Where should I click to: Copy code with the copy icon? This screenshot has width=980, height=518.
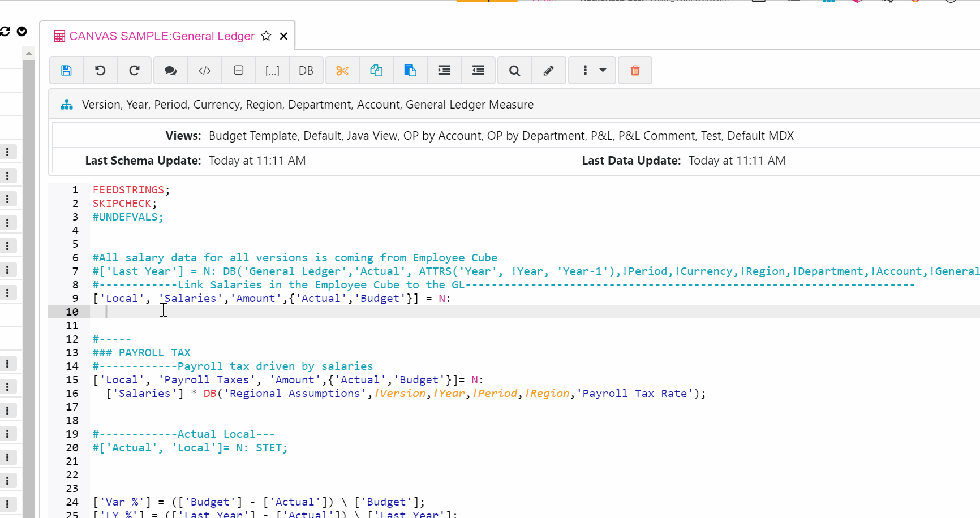point(376,70)
